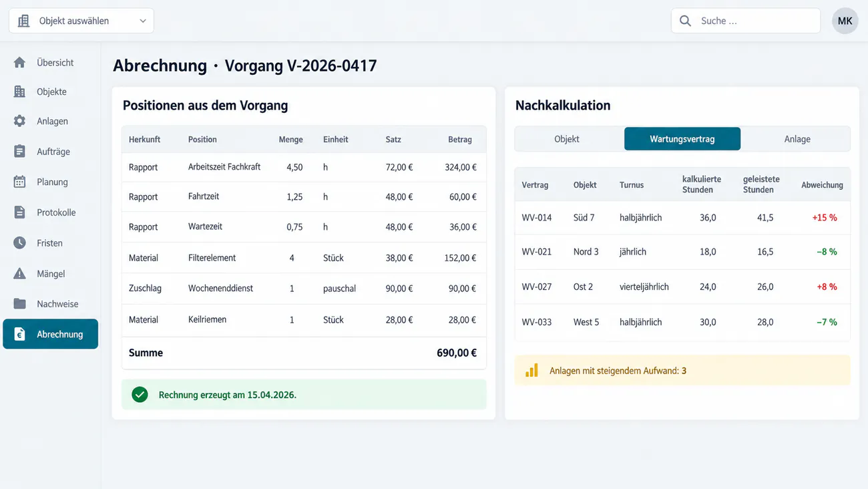
Task: Select the Wartungsvertrag tab
Action: point(682,139)
